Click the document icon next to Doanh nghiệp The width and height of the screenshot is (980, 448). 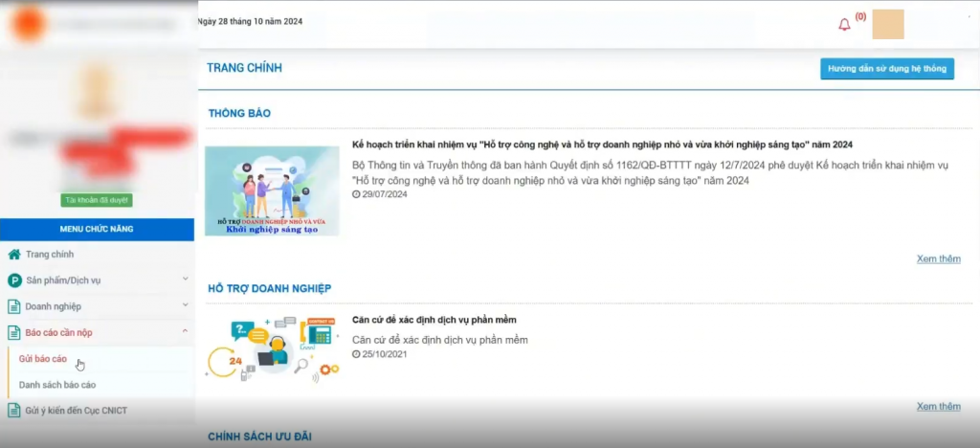coord(14,306)
